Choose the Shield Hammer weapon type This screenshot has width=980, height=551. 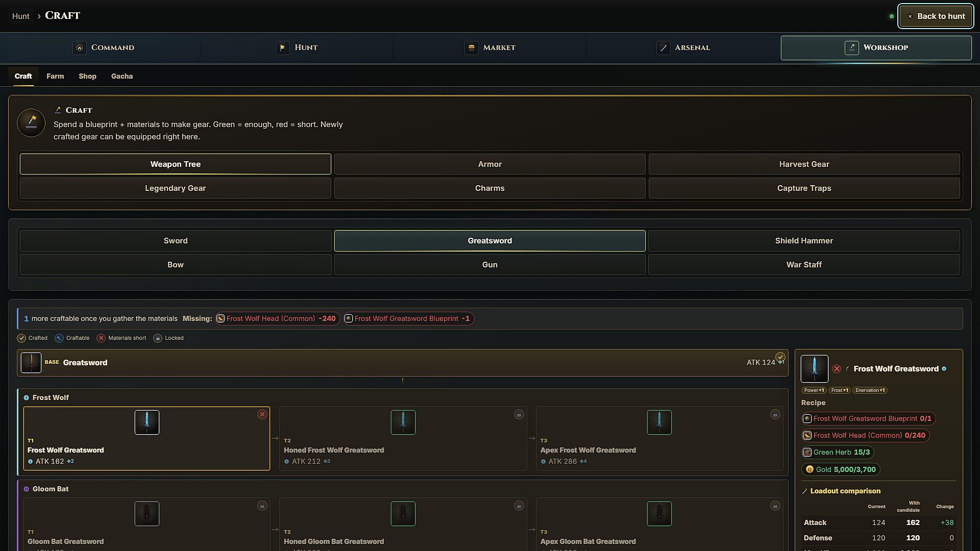click(x=804, y=241)
